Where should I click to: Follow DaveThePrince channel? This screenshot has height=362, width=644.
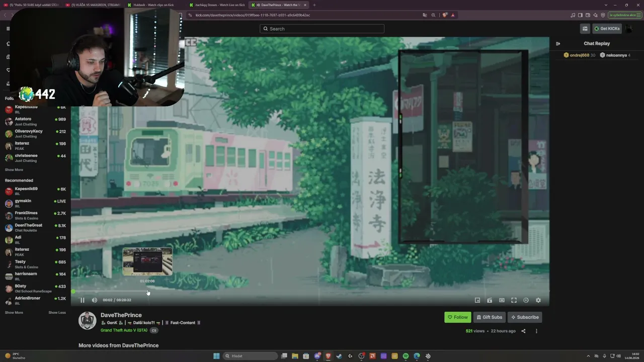point(457,317)
